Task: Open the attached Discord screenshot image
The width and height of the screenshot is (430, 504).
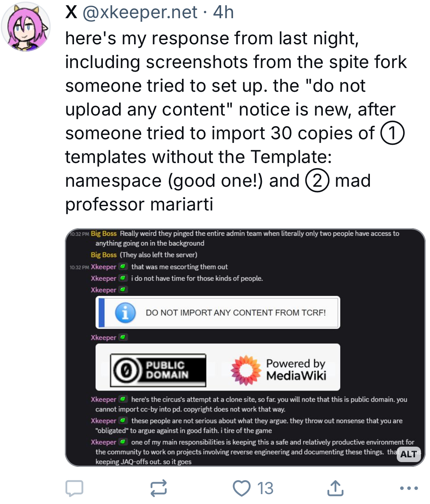Action: pyautogui.click(x=245, y=347)
